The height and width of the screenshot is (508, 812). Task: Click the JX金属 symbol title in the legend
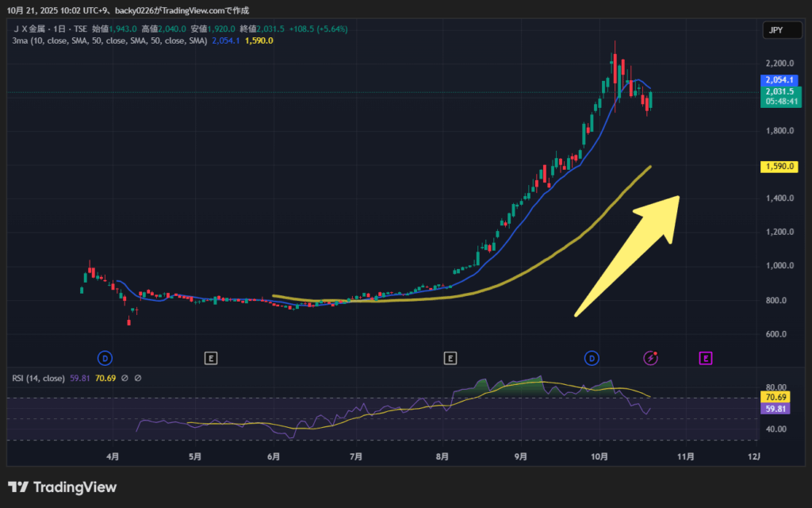[37, 29]
